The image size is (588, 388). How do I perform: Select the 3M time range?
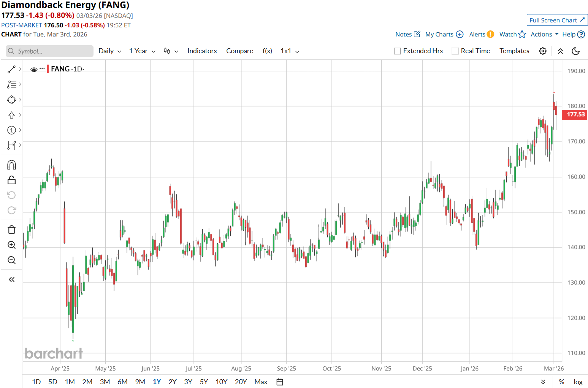click(105, 382)
